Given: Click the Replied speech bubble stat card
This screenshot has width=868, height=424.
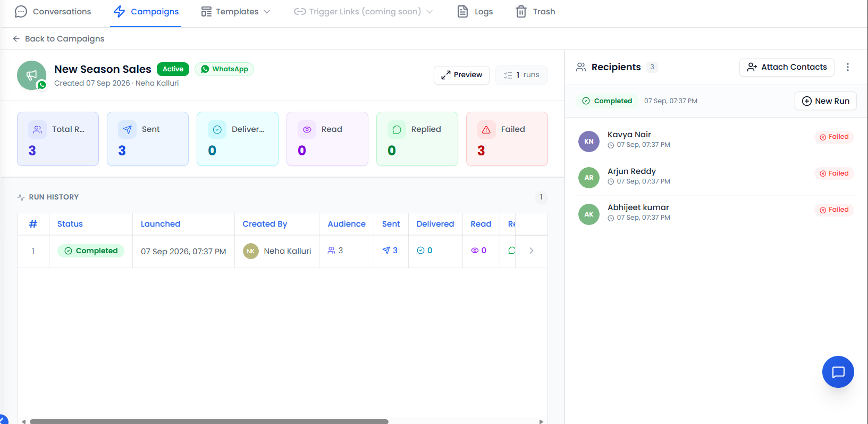Looking at the screenshot, I should pyautogui.click(x=417, y=139).
